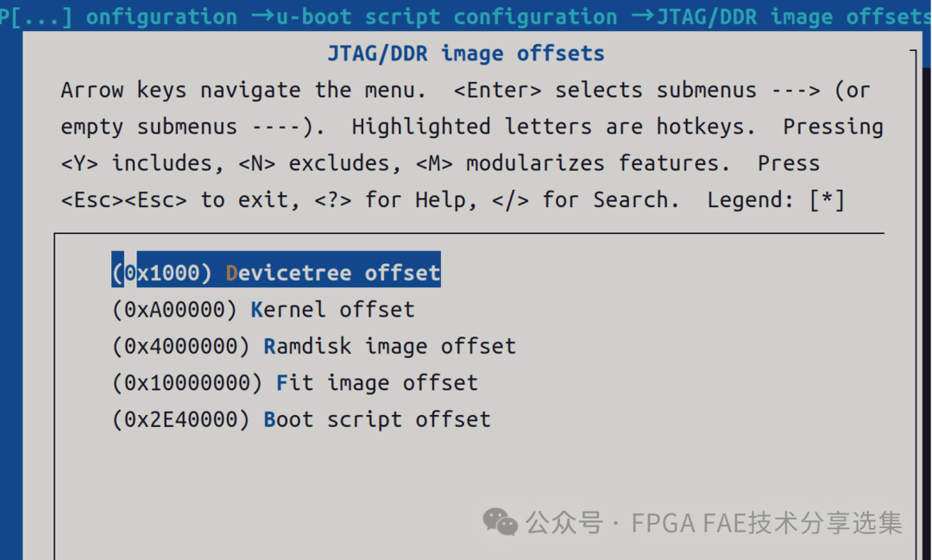Pick the Fit image offset entry
932x560 pixels.
pyautogui.click(x=376, y=383)
